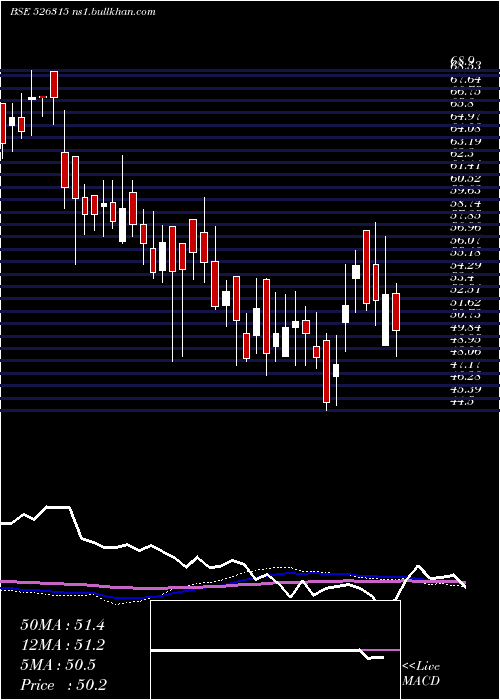Viewport: 500px width, 700px height.
Task: Click the 12MA : 51.2 value
Action: pos(62,645)
